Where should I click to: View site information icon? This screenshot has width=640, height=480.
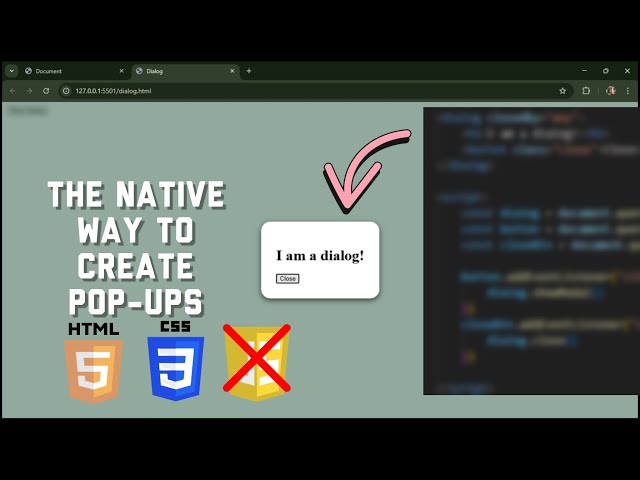66,91
